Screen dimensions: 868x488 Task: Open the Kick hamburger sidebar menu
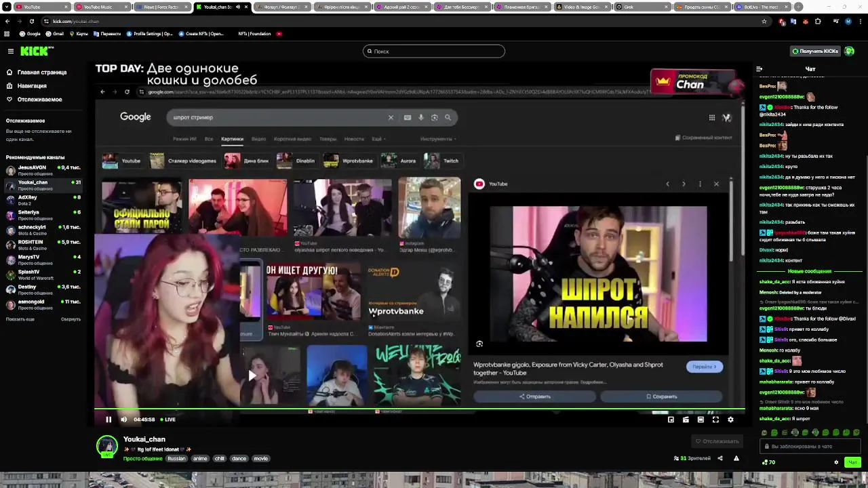pyautogui.click(x=11, y=52)
